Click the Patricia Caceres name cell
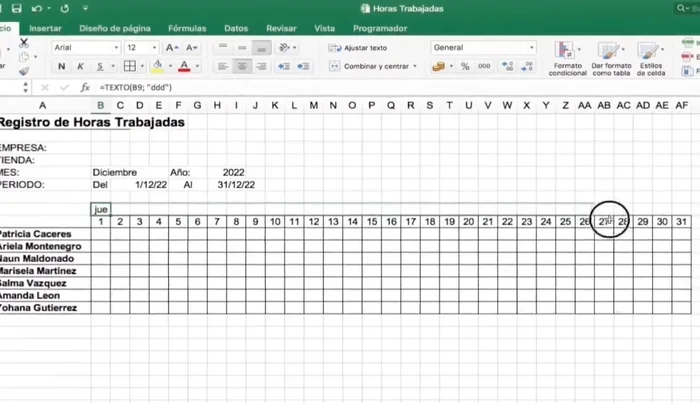Viewport: 700px width, 403px height. (45, 234)
